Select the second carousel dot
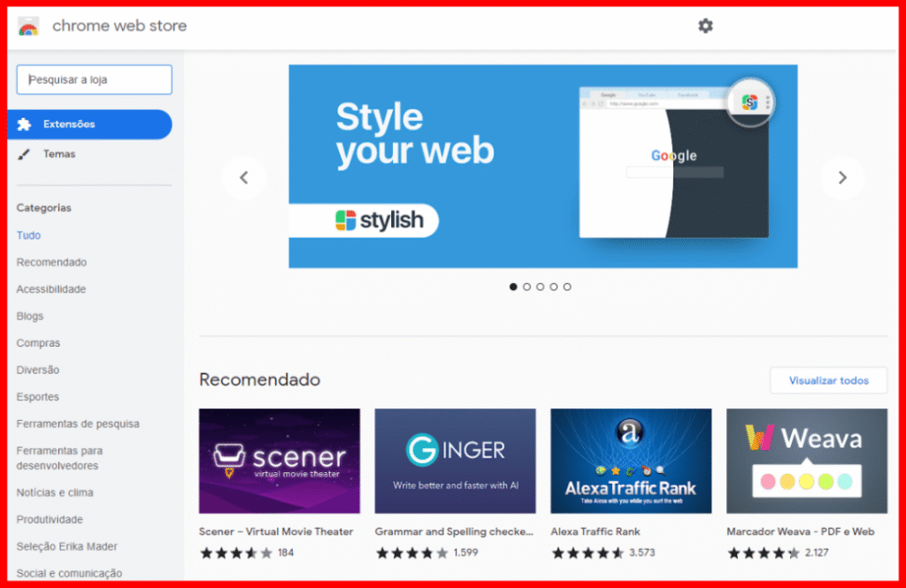 [526, 286]
